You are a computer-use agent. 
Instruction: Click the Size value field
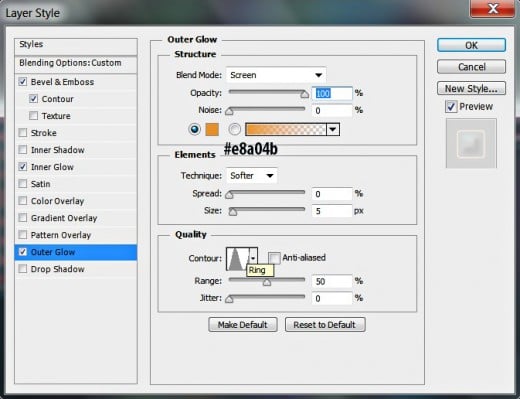332,211
